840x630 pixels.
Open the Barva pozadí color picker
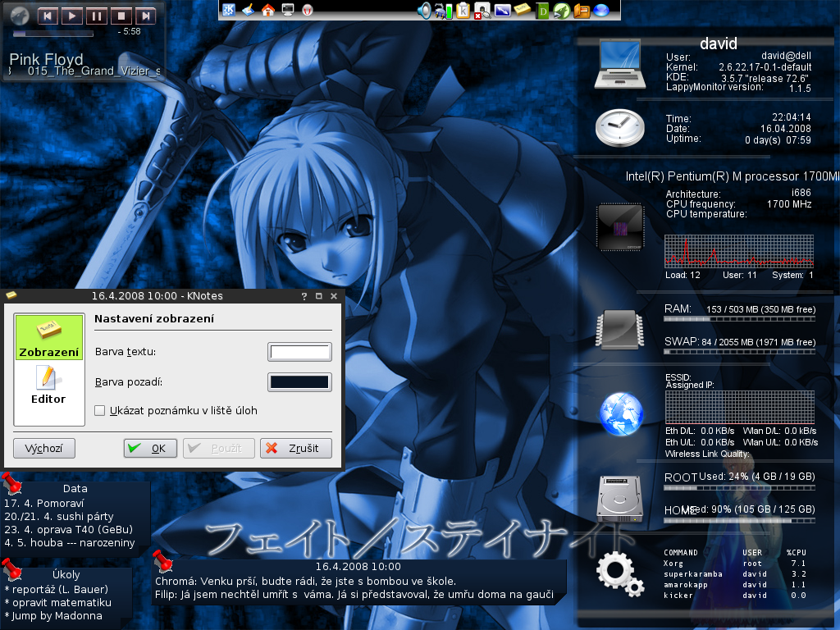[x=299, y=382]
